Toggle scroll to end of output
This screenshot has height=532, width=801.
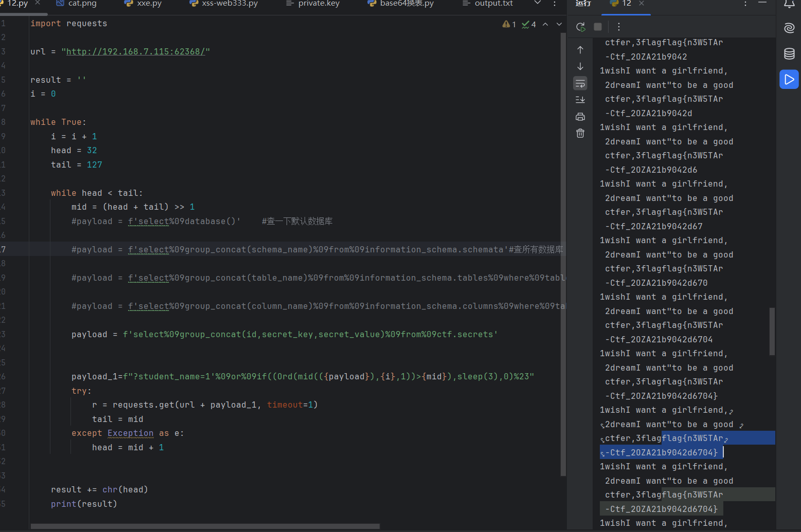580,100
